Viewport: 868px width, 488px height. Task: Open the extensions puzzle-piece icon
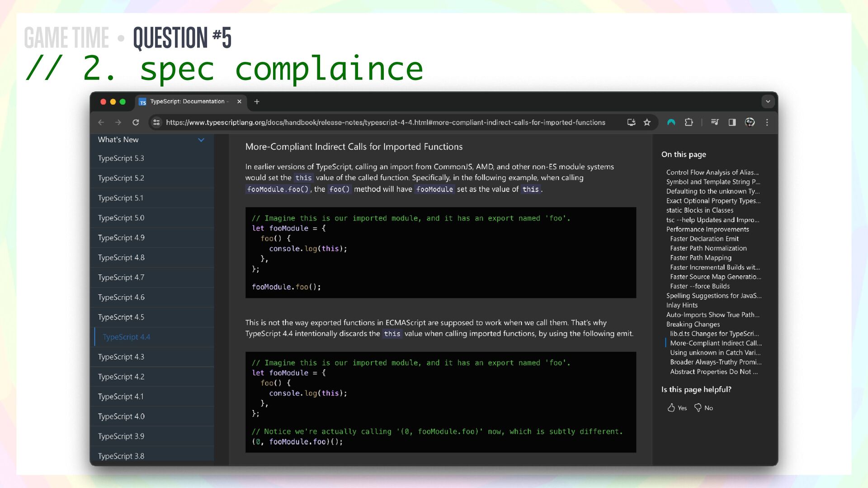tap(689, 122)
